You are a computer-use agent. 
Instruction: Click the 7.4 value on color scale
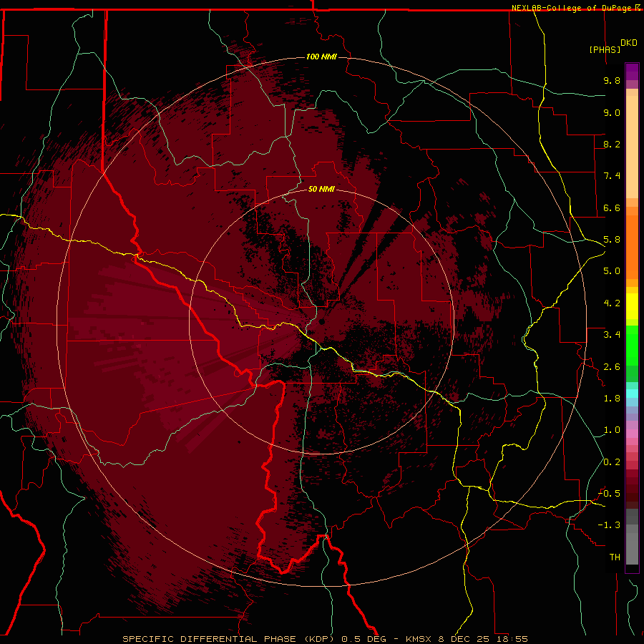[x=612, y=176]
